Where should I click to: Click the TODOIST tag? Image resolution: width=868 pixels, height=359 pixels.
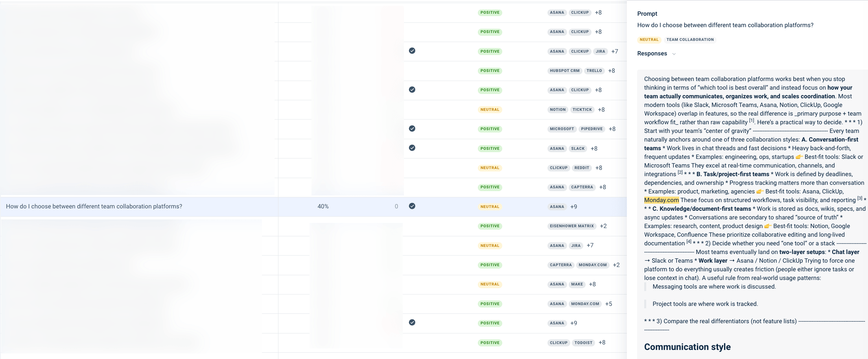(583, 343)
